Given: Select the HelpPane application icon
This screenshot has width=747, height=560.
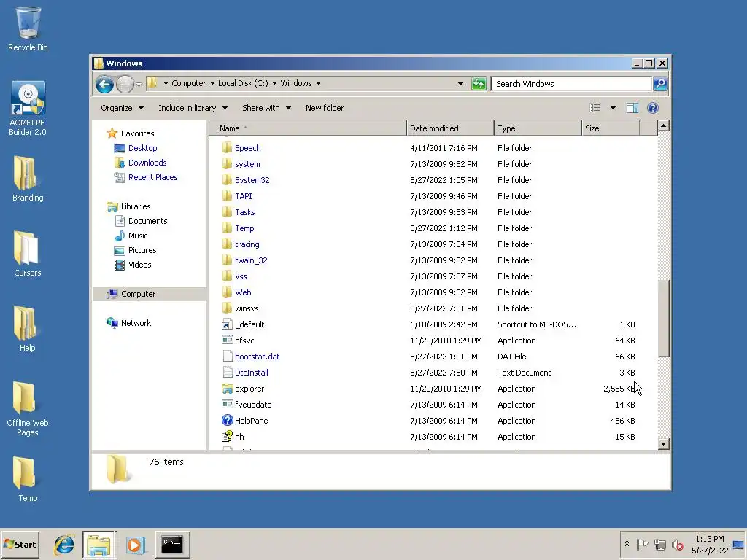Looking at the screenshot, I should coord(228,421).
